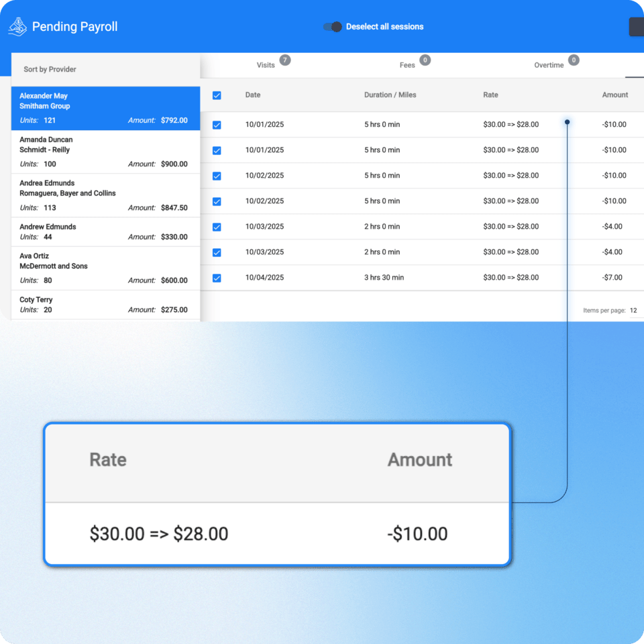Uncheck the select-all checkbox in the table header
Viewport: 644px width, 644px height.
pyautogui.click(x=216, y=95)
